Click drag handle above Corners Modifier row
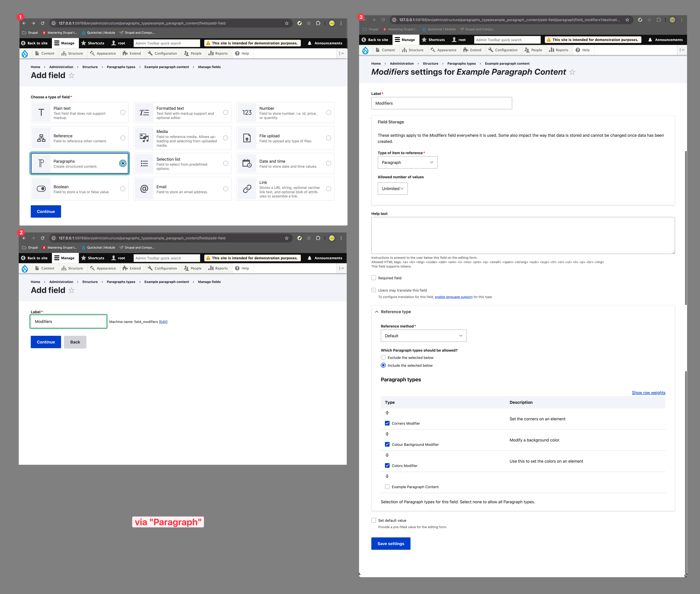The image size is (700, 594). pos(387,413)
